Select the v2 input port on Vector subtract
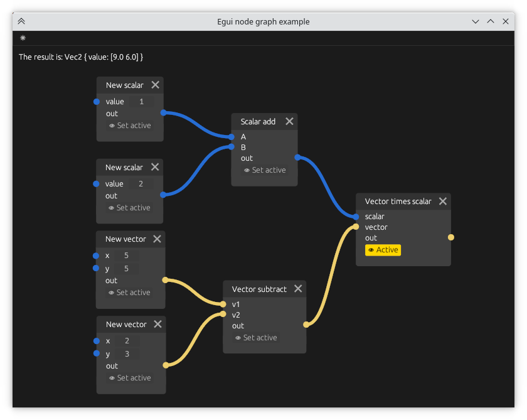The width and height of the screenshot is (527, 420). pyautogui.click(x=223, y=315)
